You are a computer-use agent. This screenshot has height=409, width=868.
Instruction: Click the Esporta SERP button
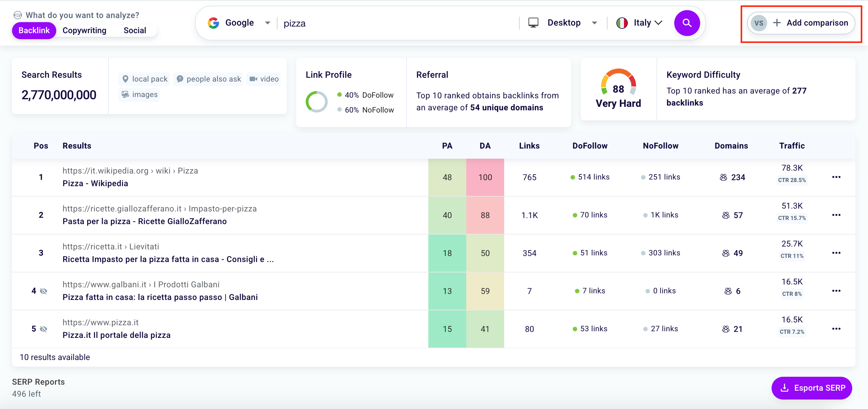(x=811, y=388)
